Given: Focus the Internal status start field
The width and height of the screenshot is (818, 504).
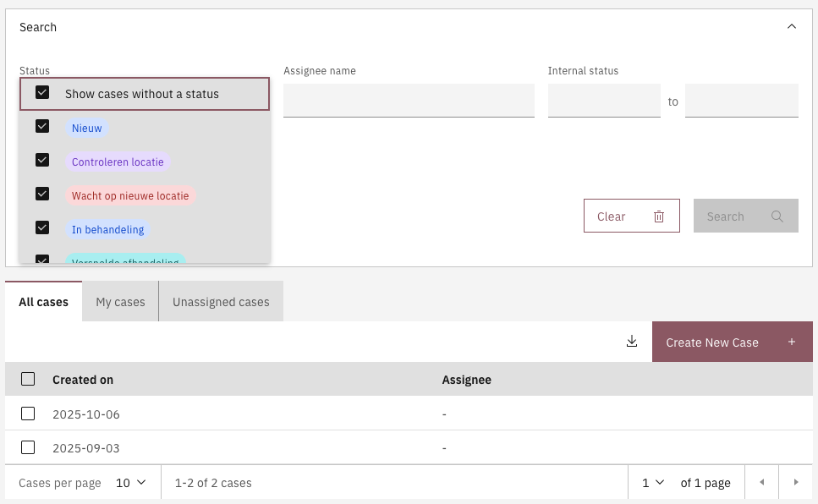Looking at the screenshot, I should click(x=604, y=101).
